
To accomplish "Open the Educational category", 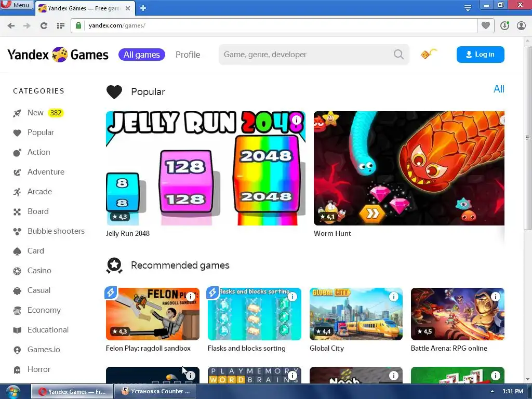I will pyautogui.click(x=41, y=330).
